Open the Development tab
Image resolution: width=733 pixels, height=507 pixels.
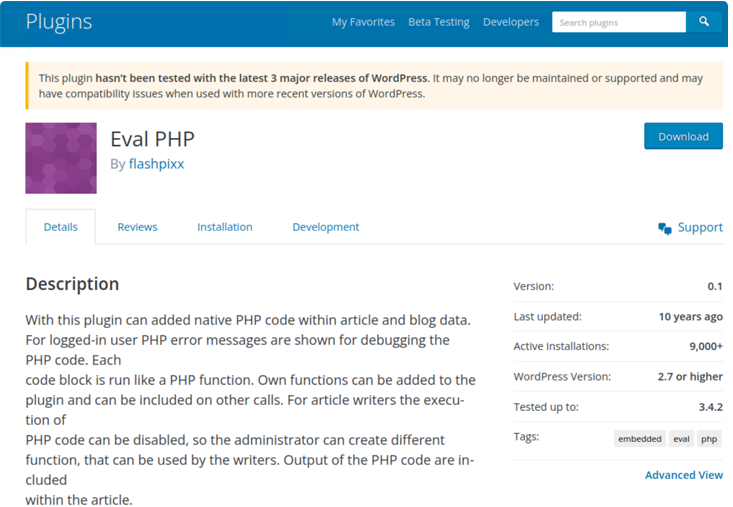coord(325,227)
